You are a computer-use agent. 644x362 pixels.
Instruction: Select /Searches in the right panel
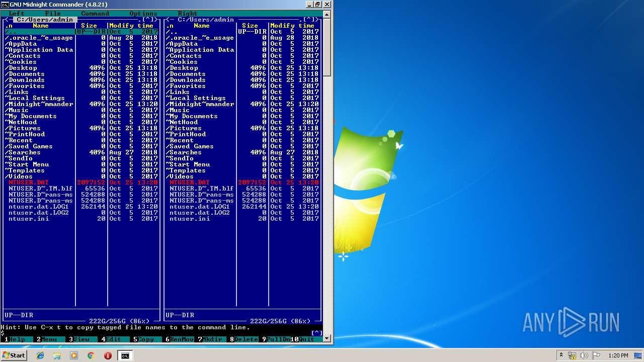point(242,152)
